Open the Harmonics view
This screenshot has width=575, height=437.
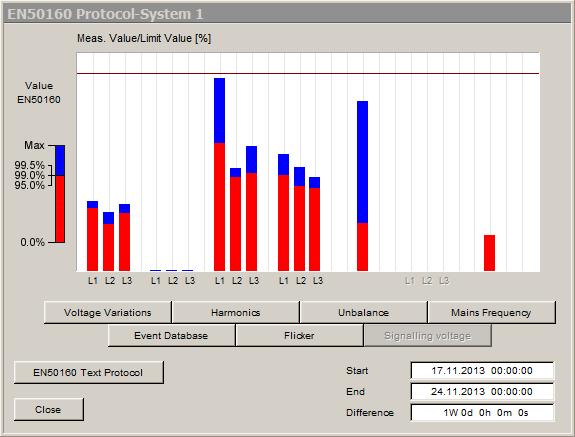point(235,312)
